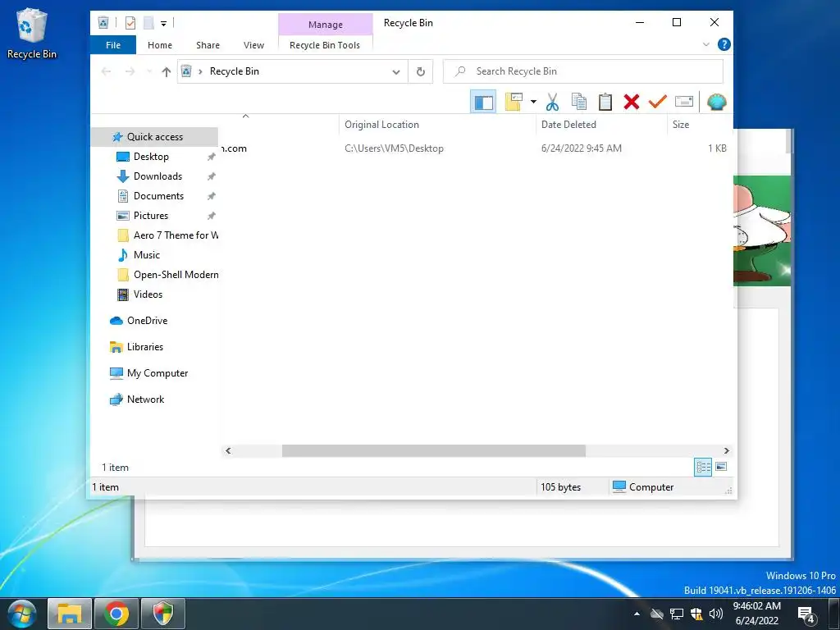Viewport: 840px width, 630px height.
Task: Click the Forward navigation arrow
Action: 130,71
